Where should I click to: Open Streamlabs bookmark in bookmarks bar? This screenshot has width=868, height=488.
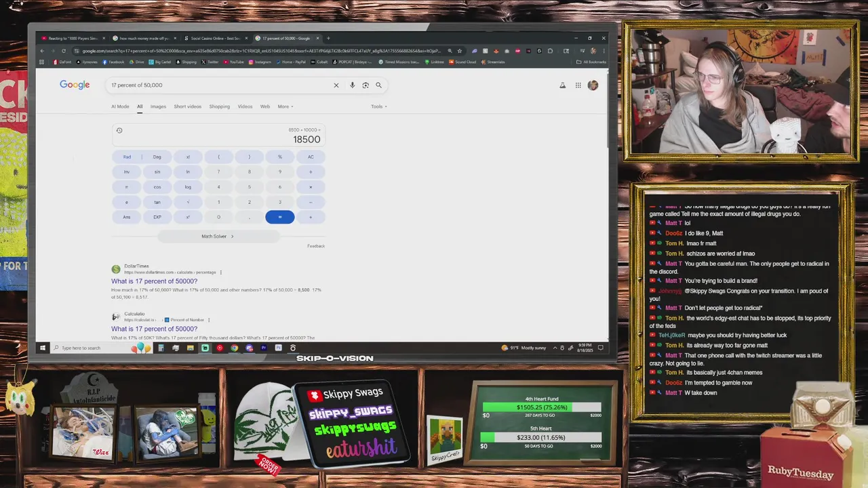point(493,62)
